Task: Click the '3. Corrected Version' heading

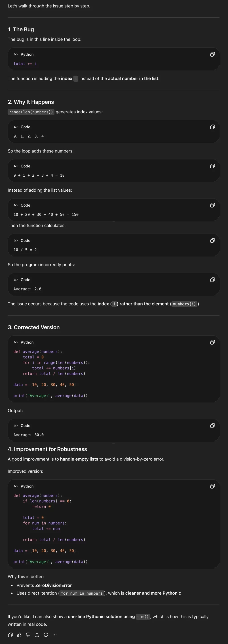Action: (x=34, y=327)
